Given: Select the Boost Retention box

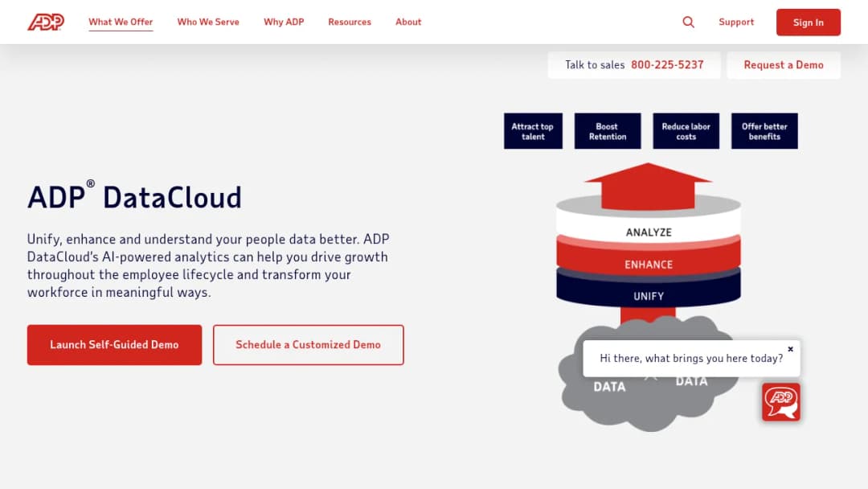Looking at the screenshot, I should [x=608, y=131].
